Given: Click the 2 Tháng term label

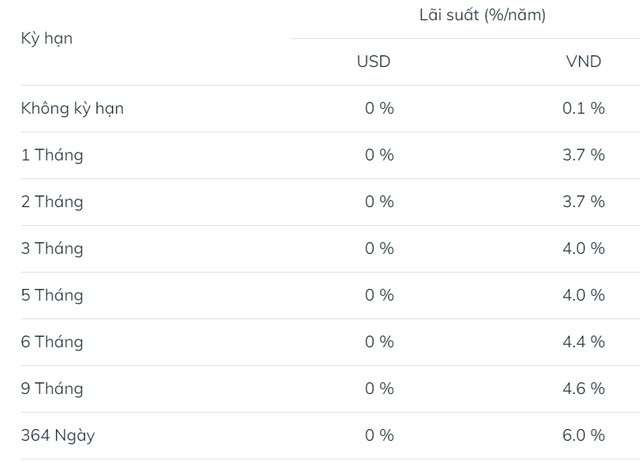Looking at the screenshot, I should [x=52, y=202].
